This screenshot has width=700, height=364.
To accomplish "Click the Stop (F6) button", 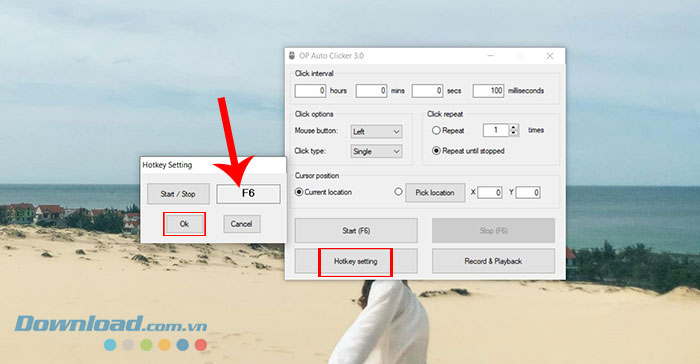I will click(x=493, y=230).
